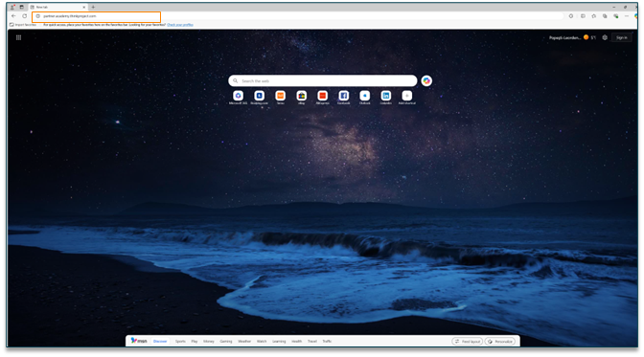Select the Watch feed tab
The height and width of the screenshot is (357, 644).
262,342
